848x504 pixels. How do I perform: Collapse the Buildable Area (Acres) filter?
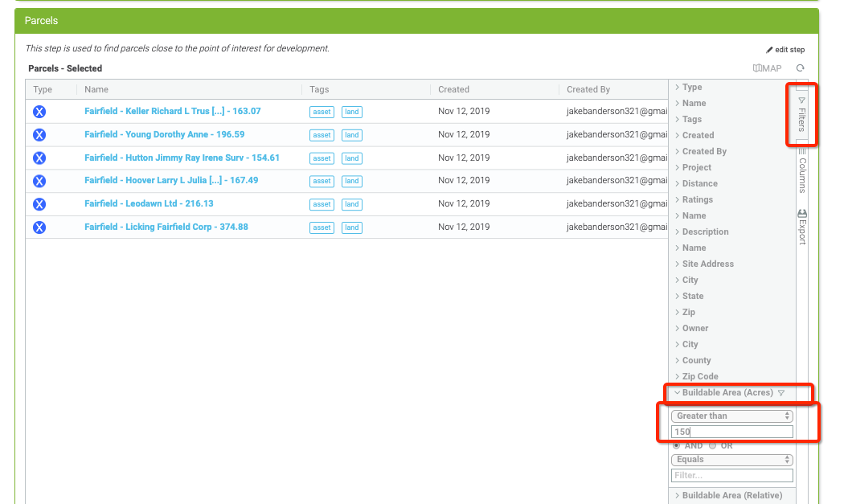723,392
